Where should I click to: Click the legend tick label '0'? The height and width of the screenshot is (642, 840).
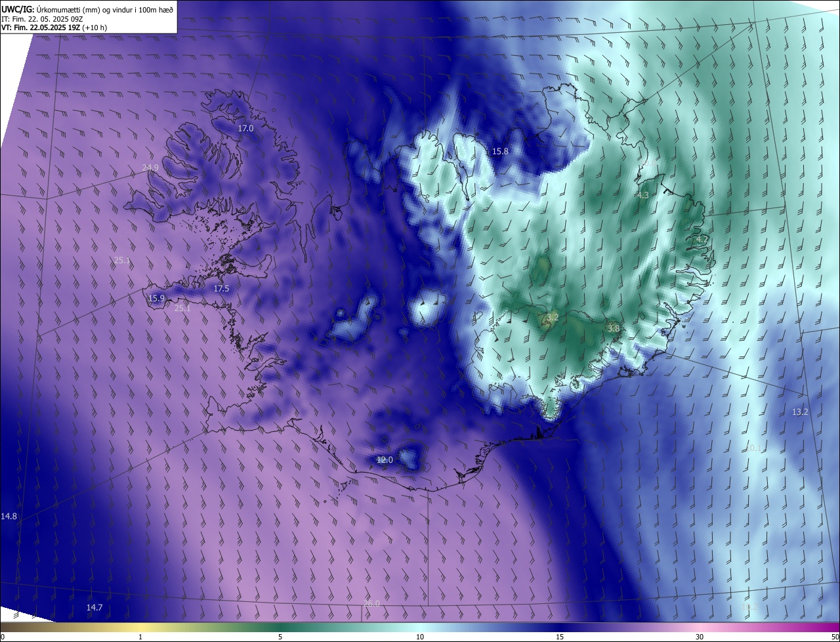[3, 637]
